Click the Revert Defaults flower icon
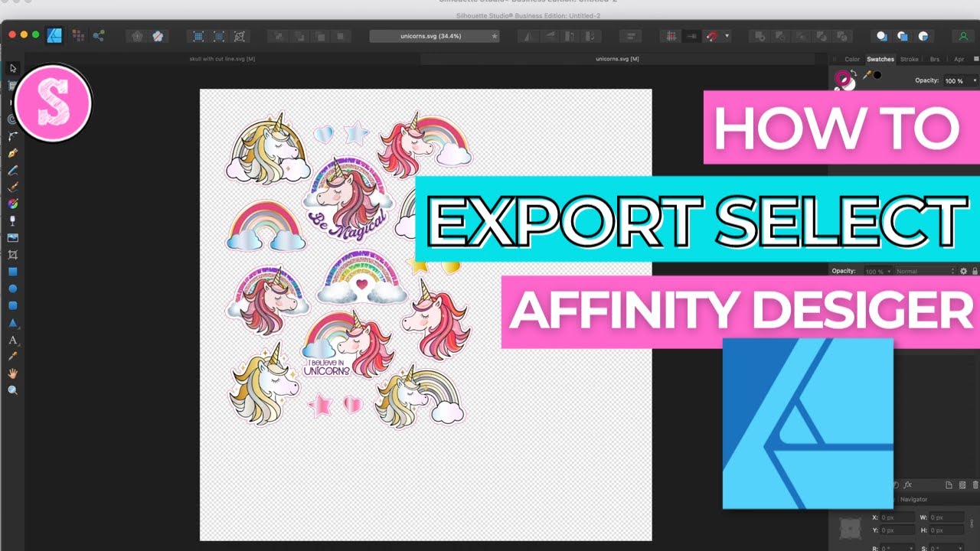This screenshot has height=551, width=980. (158, 36)
